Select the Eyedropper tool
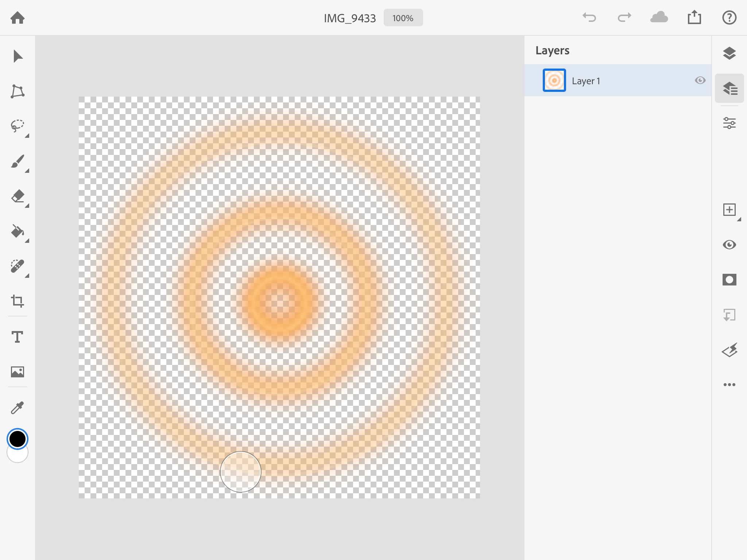 coord(18,408)
